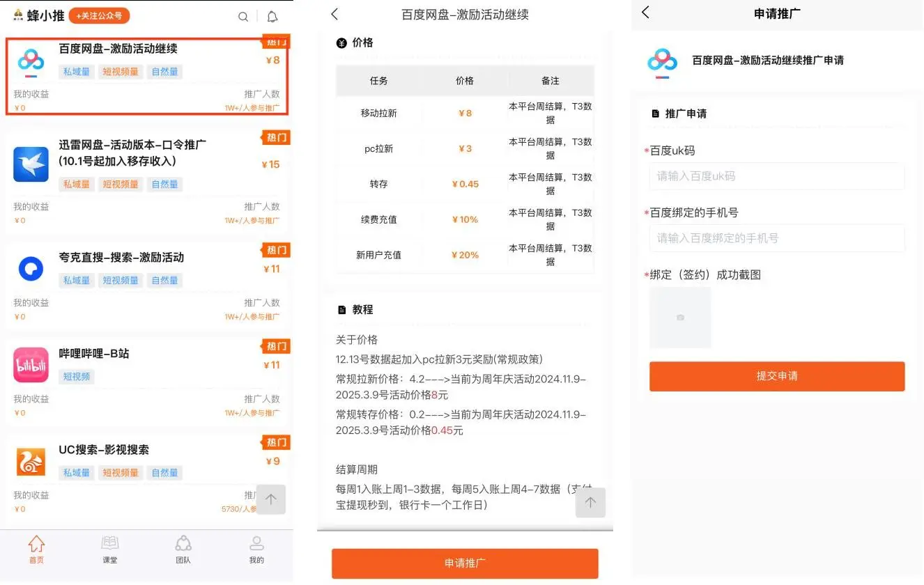Viewport: 924px width, 585px height.
Task: Tap the camera upload box for 成功截图
Action: 680,318
